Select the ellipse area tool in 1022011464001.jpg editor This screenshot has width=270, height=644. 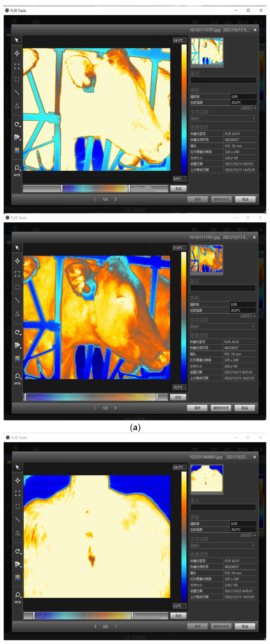(x=18, y=506)
